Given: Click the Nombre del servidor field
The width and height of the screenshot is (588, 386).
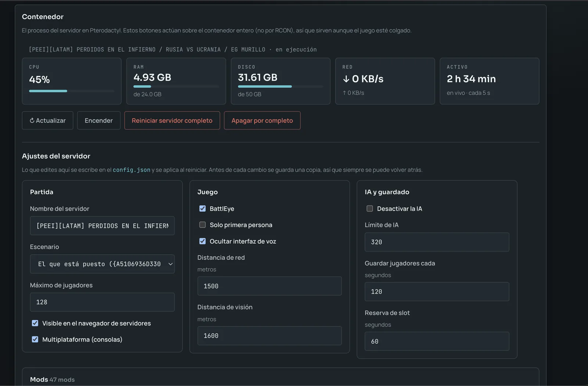Looking at the screenshot, I should 102,226.
